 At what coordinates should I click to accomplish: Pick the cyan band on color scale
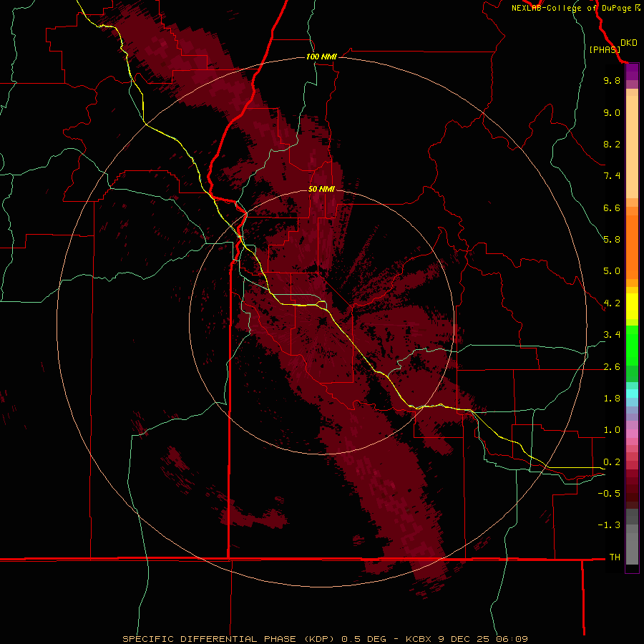[x=632, y=394]
